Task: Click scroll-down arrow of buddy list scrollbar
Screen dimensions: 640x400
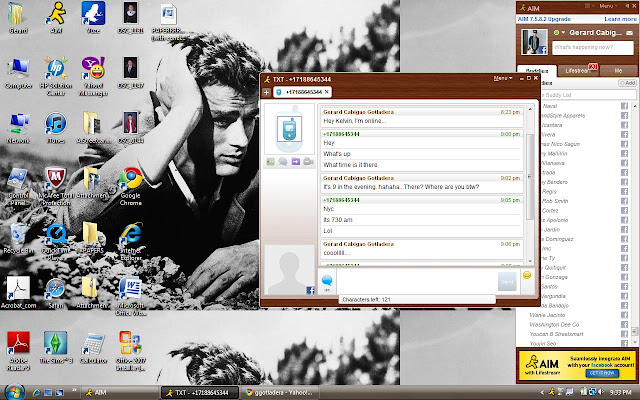Action: tap(634, 342)
